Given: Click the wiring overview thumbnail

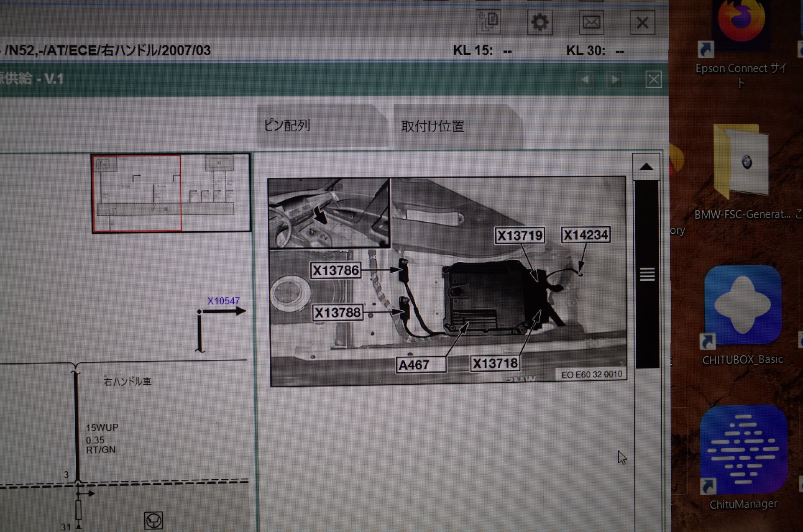Looking at the screenshot, I should click(x=171, y=193).
